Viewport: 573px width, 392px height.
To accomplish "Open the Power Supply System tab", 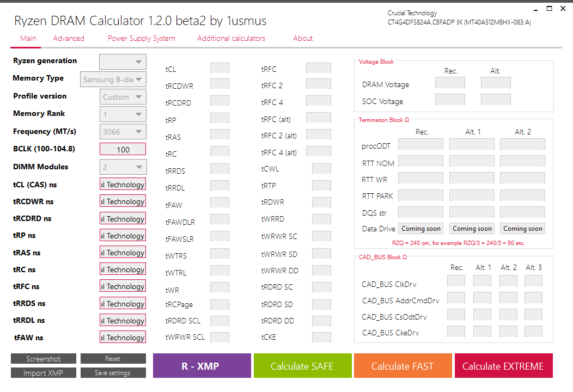I will coord(142,38).
